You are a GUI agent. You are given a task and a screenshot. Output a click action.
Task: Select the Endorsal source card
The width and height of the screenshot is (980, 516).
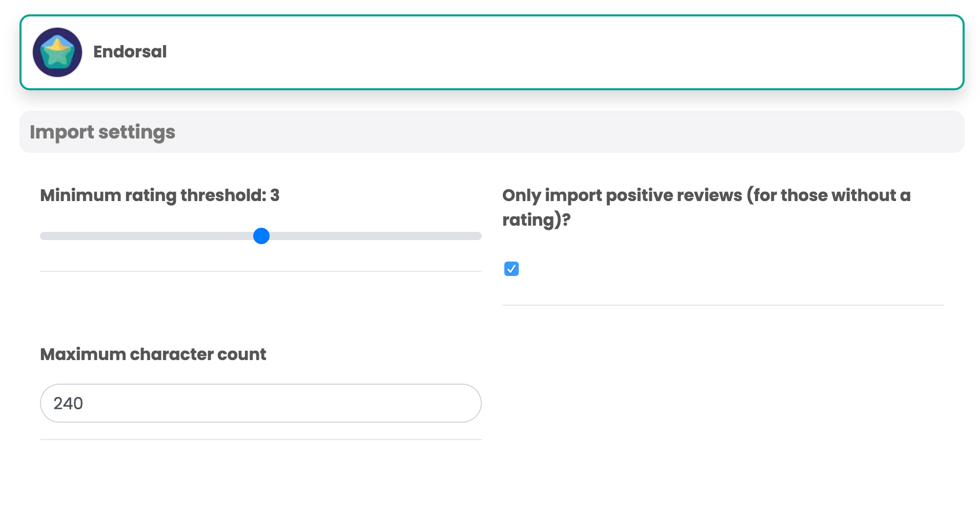click(x=491, y=52)
